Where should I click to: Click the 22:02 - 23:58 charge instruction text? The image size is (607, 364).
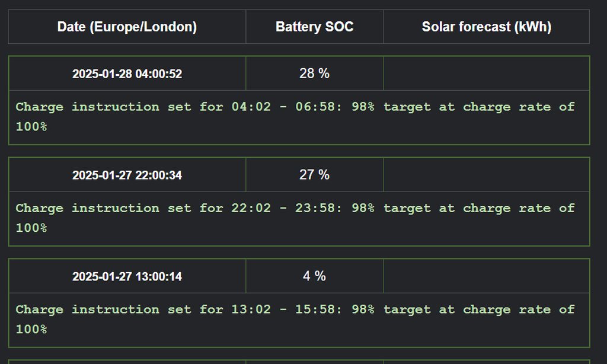pos(295,209)
